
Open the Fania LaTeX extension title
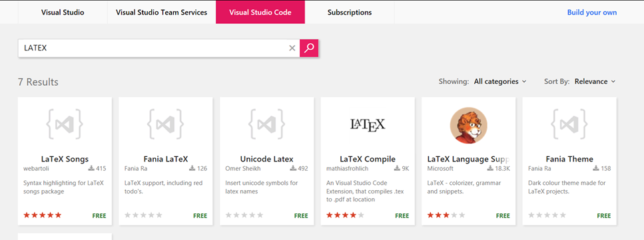click(166, 159)
